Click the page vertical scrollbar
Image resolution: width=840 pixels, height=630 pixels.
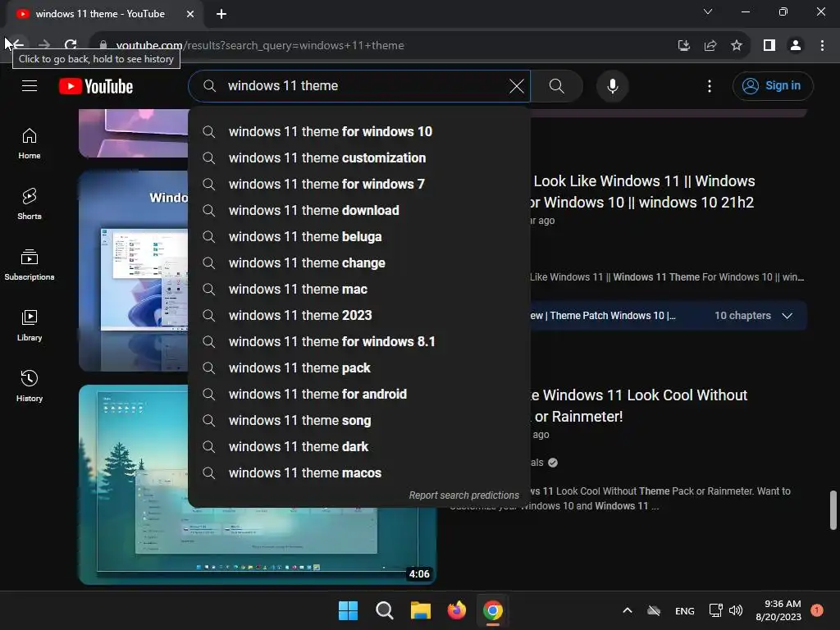point(833,509)
